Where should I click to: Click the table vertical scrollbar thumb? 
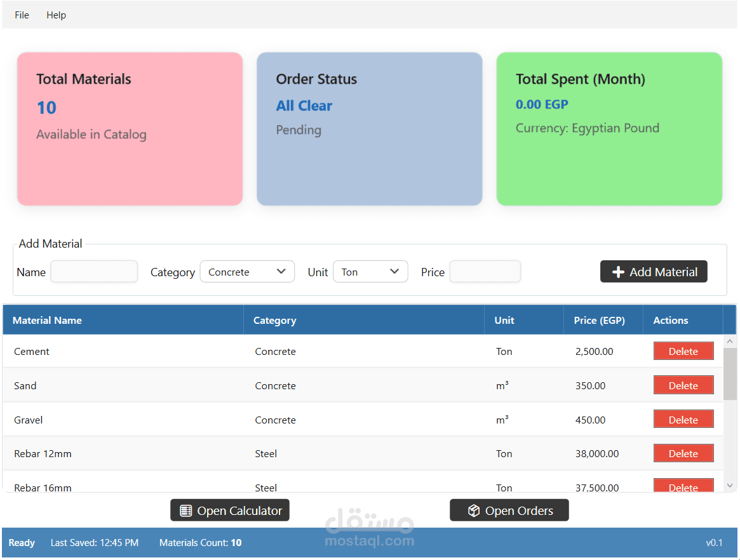730,374
